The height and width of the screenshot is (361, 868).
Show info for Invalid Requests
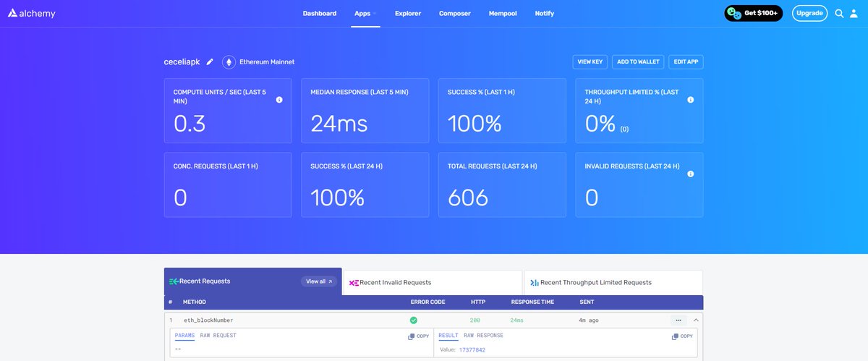click(x=690, y=174)
